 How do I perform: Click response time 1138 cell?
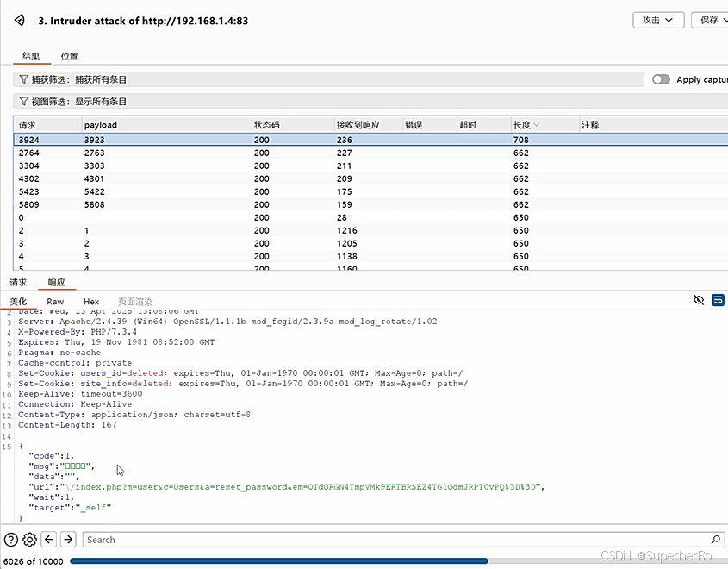[347, 256]
